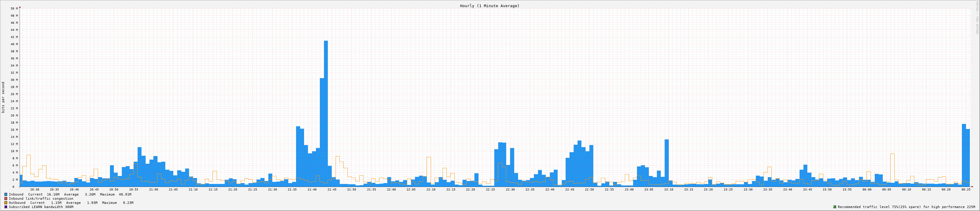
Task: Click the Hourly (1 Minute Average) title
Action: 489,6
